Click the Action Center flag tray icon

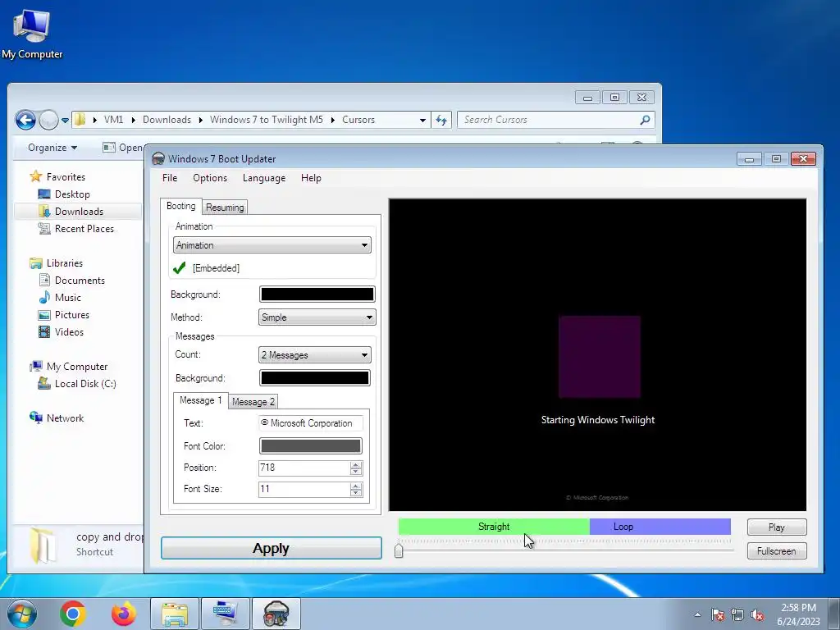[718, 614]
